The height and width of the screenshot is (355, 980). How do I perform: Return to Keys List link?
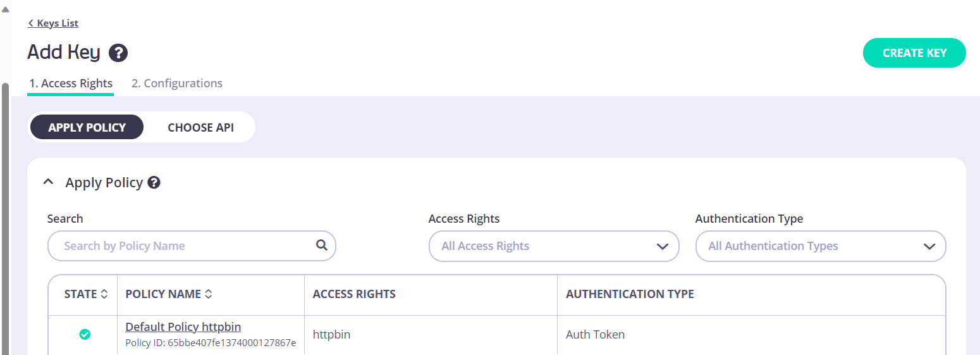tap(58, 23)
